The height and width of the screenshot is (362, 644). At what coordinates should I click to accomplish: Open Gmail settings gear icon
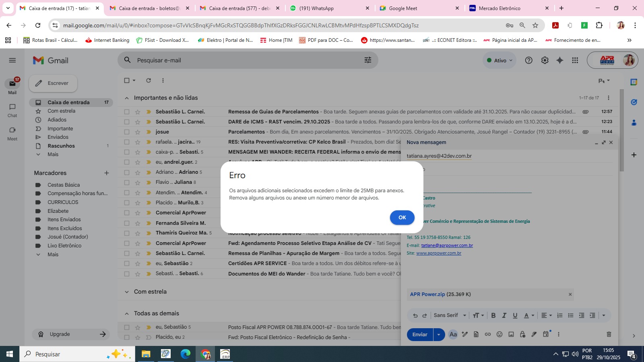point(545,60)
